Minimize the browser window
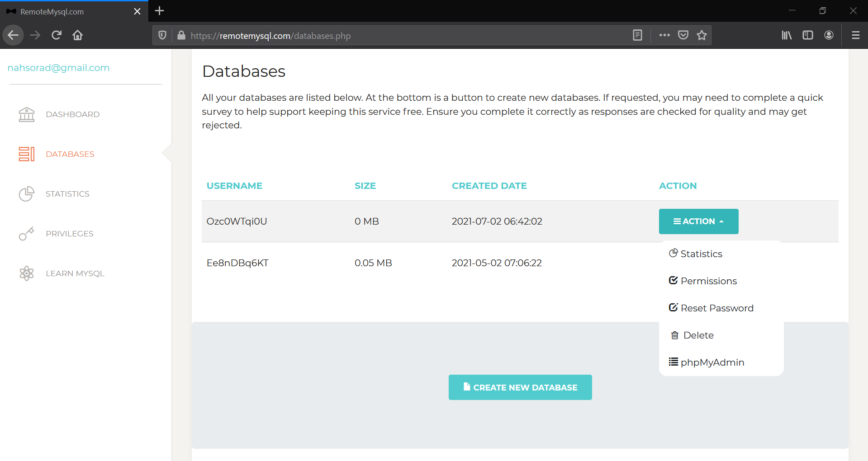 click(x=792, y=11)
